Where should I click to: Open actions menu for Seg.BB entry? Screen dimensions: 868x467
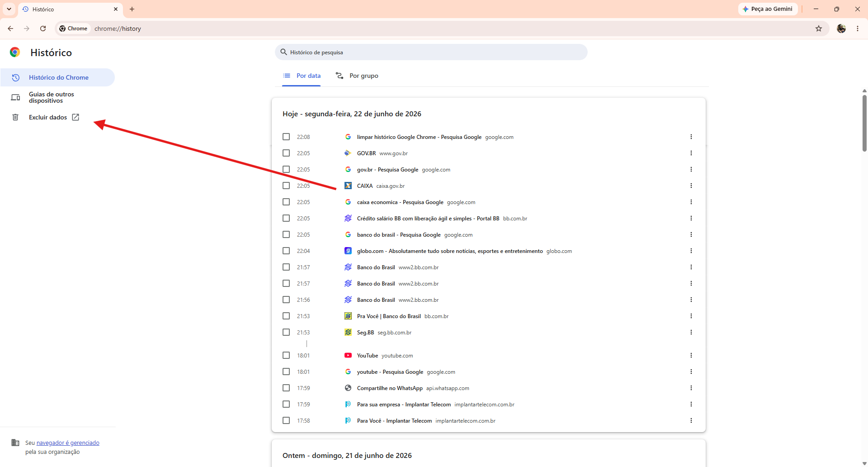pyautogui.click(x=691, y=332)
